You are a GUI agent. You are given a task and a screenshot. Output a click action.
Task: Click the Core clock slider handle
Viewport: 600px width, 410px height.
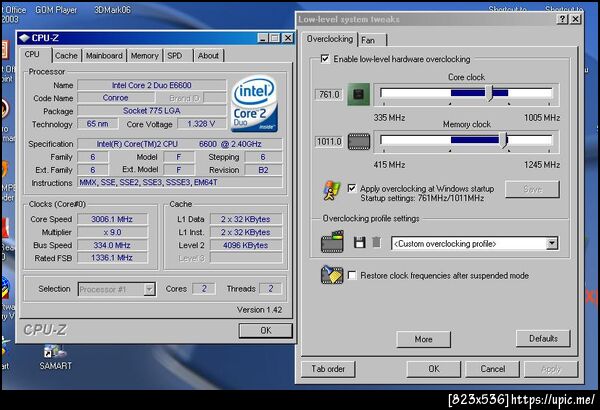489,93
